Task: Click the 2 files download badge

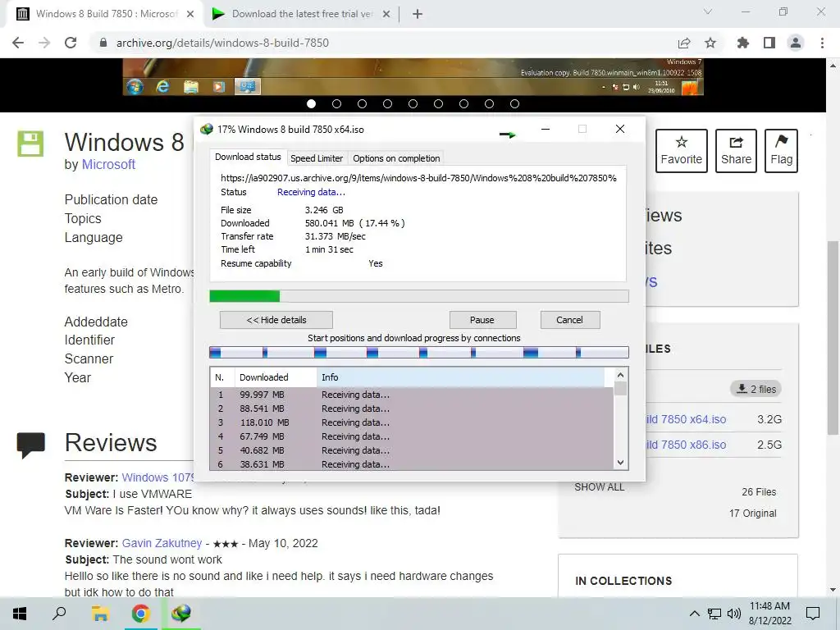Action: [756, 389]
